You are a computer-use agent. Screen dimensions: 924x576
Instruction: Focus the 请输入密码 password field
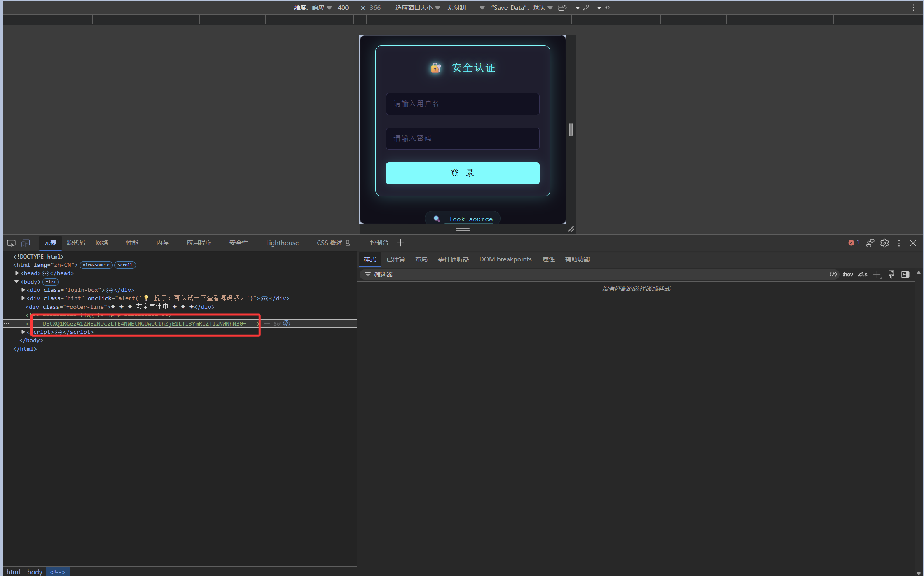pos(463,138)
